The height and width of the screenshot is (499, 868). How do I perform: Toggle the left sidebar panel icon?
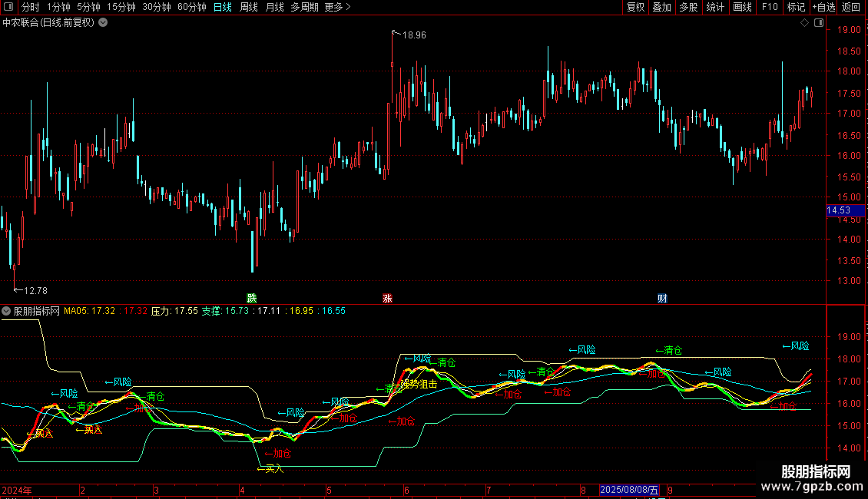point(8,8)
